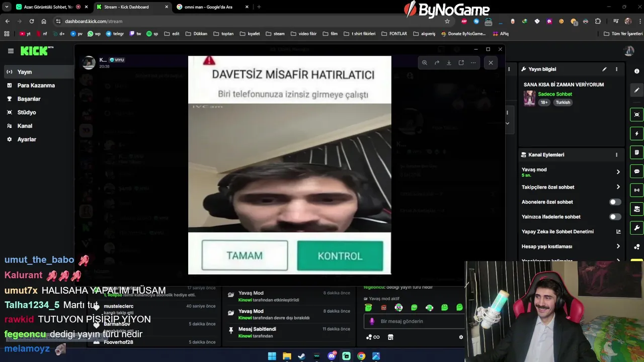Open the image in browser icon
Viewport: 644px width, 362px height.
pyautogui.click(x=461, y=63)
